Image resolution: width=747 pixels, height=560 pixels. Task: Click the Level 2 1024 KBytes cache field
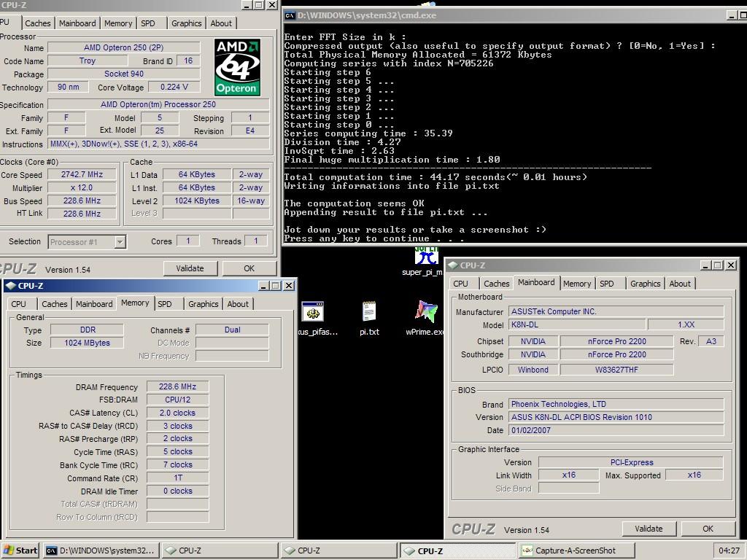tap(197, 201)
